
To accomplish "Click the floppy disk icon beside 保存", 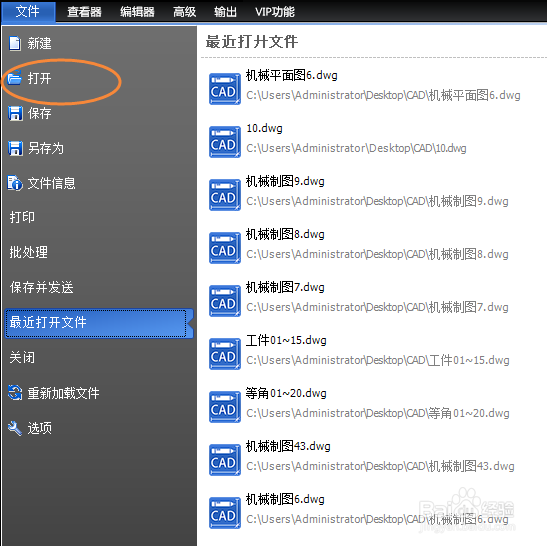I will point(15,113).
